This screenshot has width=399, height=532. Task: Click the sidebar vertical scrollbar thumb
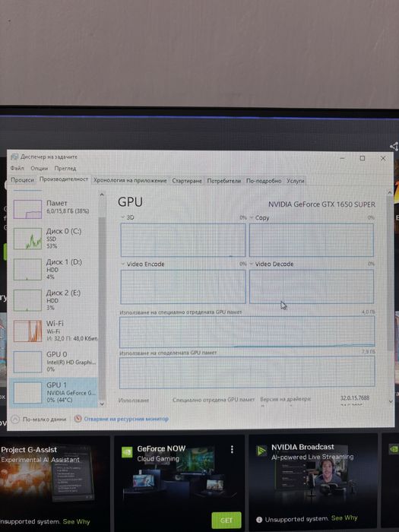[102, 307]
